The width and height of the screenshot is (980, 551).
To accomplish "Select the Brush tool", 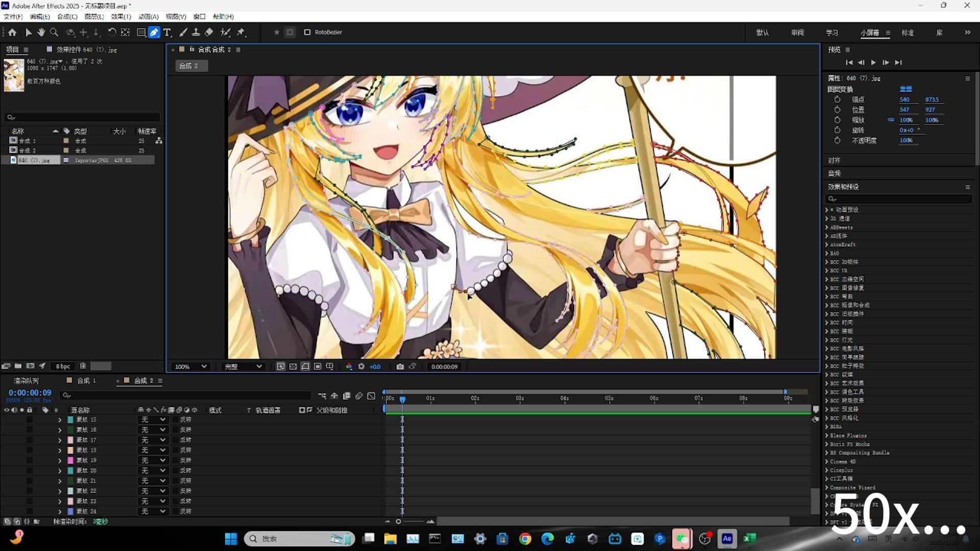I will [x=183, y=32].
